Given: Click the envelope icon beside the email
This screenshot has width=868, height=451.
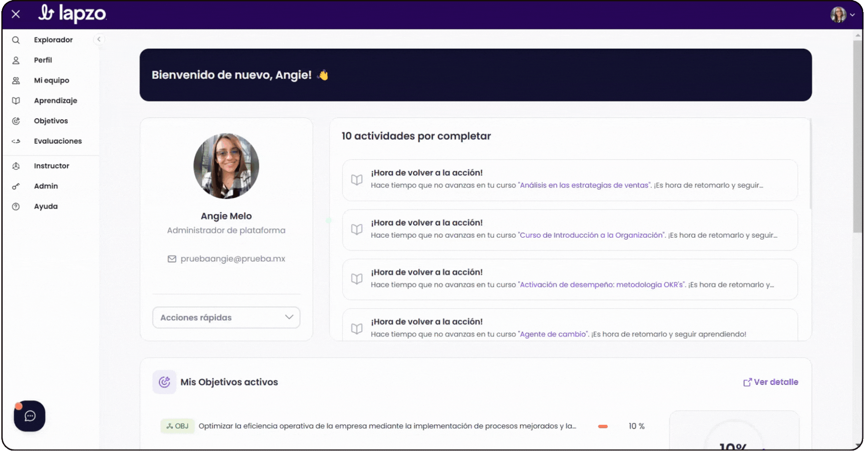Looking at the screenshot, I should (x=172, y=259).
